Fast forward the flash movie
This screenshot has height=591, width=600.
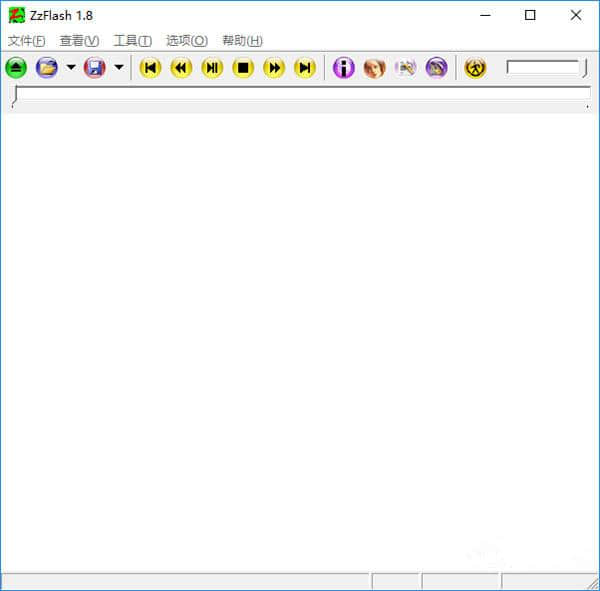[274, 68]
